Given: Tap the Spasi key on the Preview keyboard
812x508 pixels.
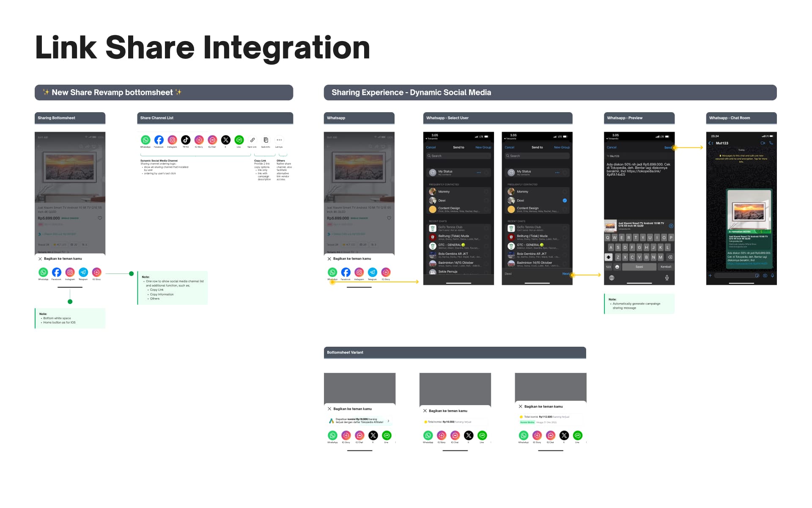Looking at the screenshot, I should (639, 267).
